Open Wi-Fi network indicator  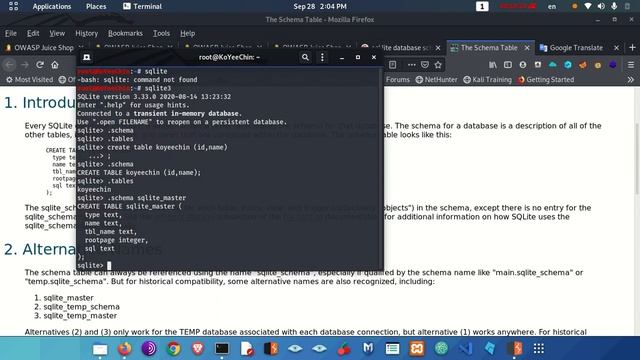(x=588, y=7)
